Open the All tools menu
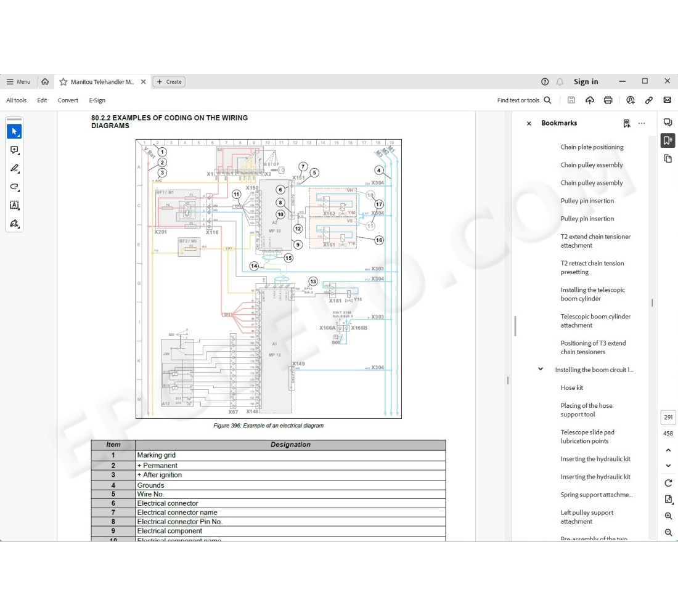 coord(17,100)
